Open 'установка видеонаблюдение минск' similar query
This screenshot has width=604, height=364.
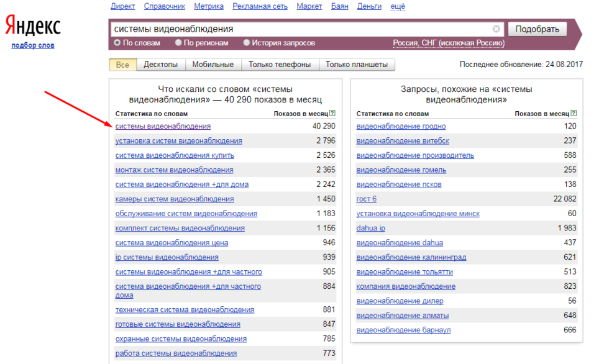click(418, 214)
